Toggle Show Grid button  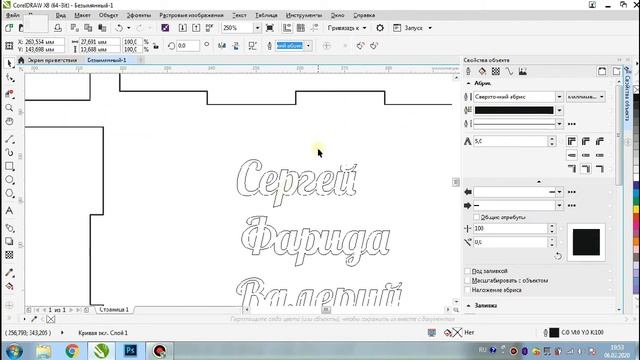click(x=301, y=28)
